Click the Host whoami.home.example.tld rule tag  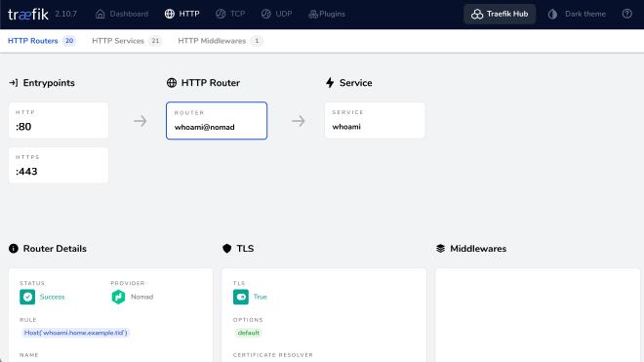coord(75,333)
